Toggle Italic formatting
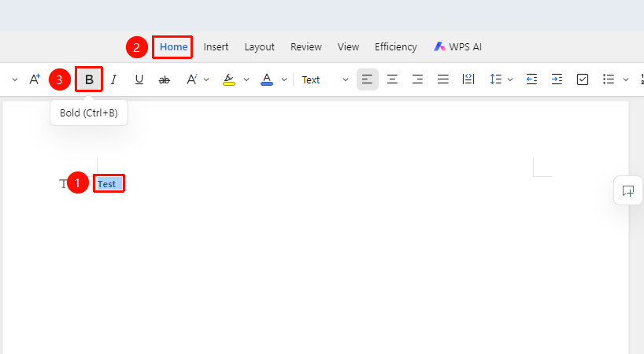This screenshot has width=644, height=354. click(x=114, y=79)
